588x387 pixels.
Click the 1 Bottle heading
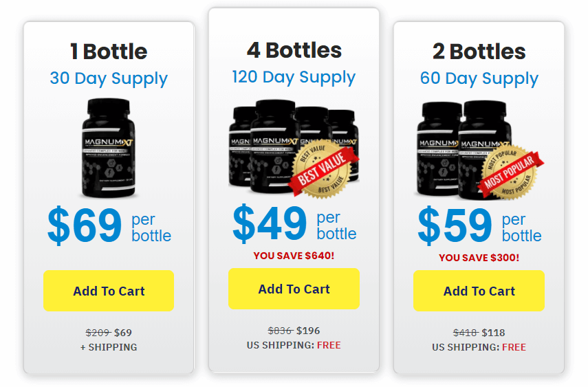(x=109, y=52)
